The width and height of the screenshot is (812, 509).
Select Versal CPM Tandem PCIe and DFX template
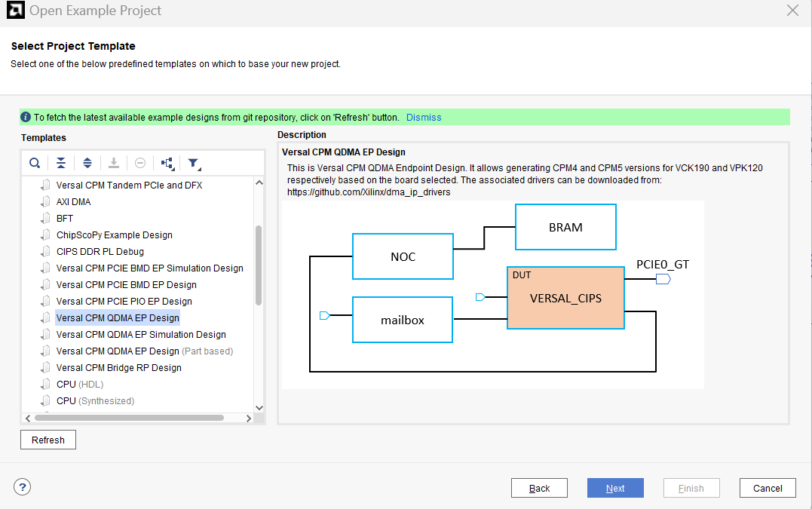point(129,185)
